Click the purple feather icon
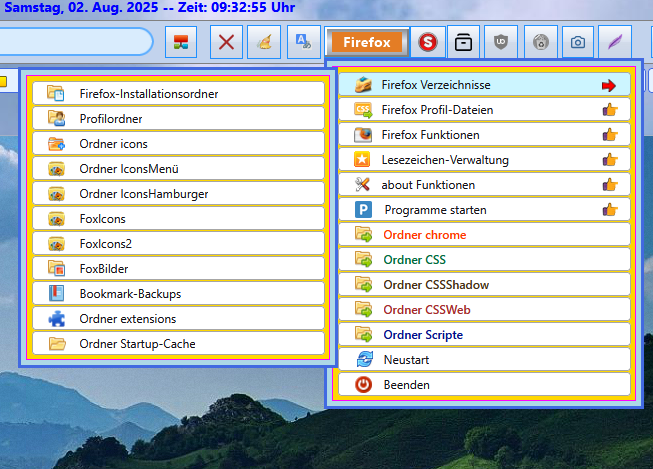653x469 pixels. pyautogui.click(x=614, y=43)
